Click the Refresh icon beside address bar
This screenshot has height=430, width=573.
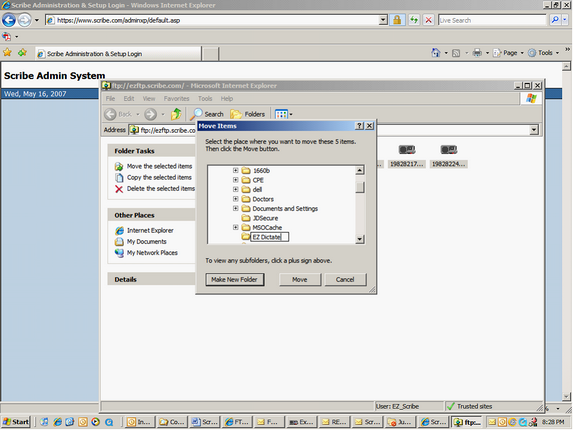tap(414, 20)
